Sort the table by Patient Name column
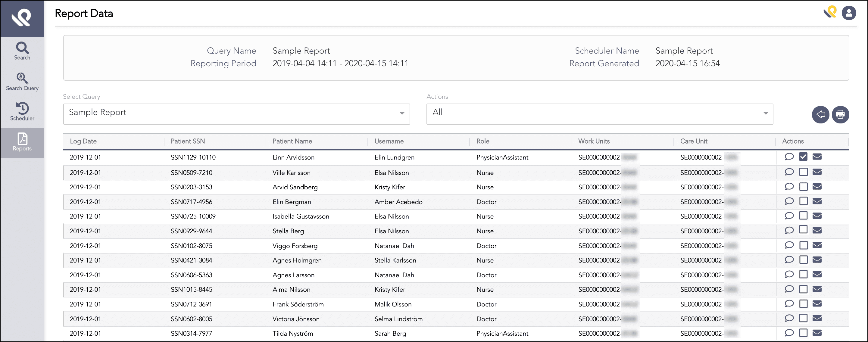868x342 pixels. (292, 141)
